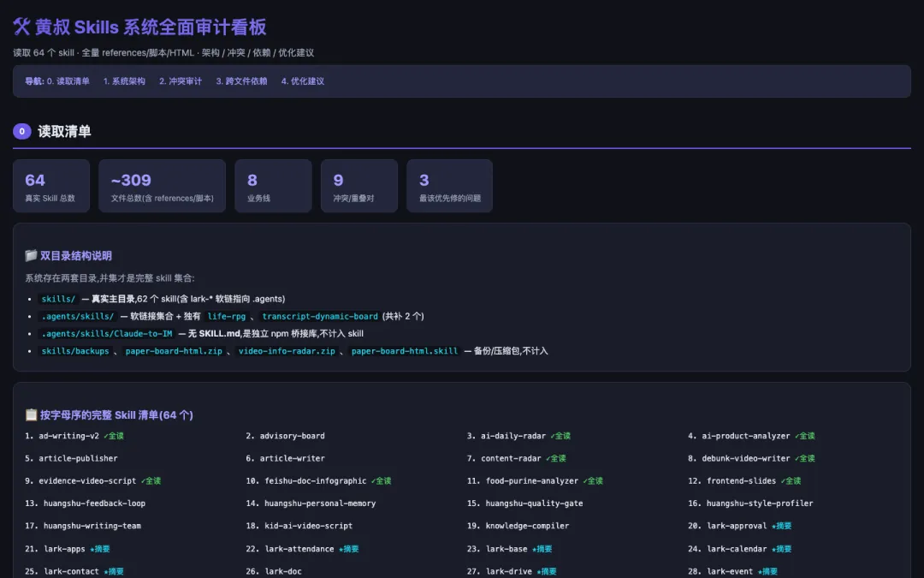924x578 pixels.
Task: Click the 8 业务线 stat card
Action: click(x=274, y=186)
